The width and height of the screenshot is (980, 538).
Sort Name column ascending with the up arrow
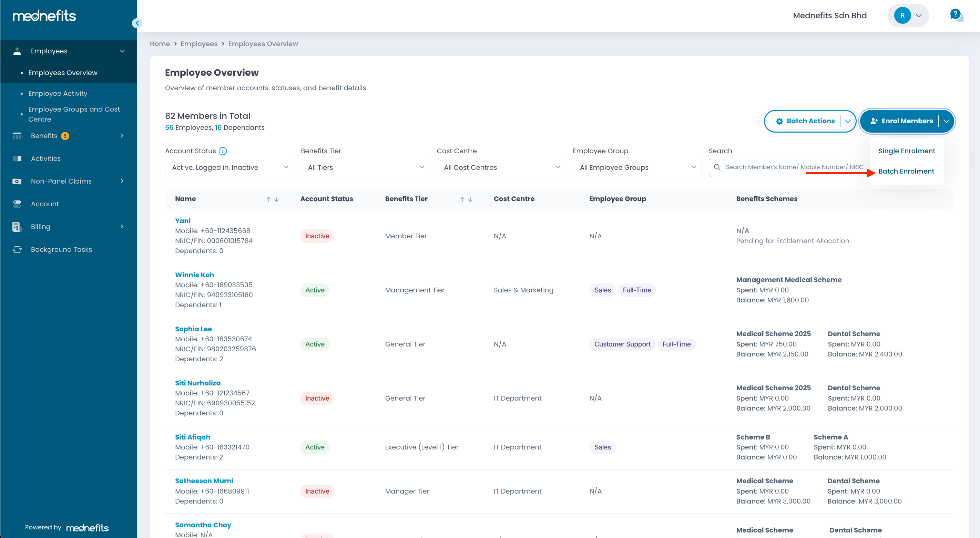[x=268, y=199]
